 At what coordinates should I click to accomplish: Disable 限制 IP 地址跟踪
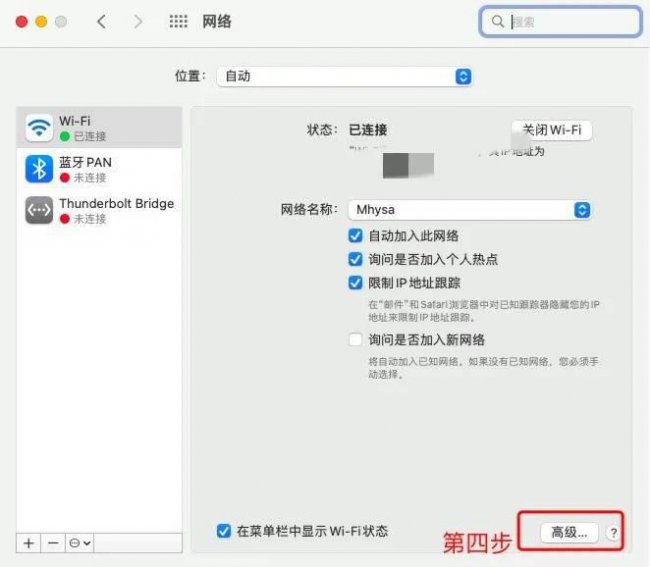coord(355,283)
